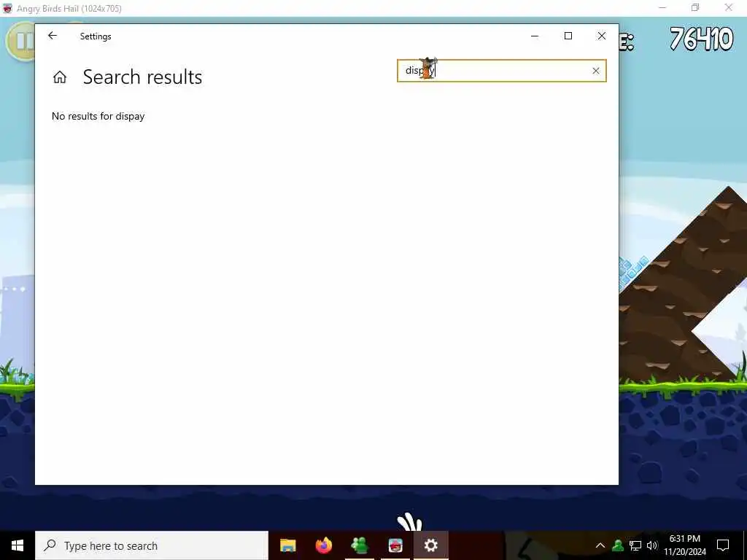Open Settings home via the house icon

click(x=60, y=77)
